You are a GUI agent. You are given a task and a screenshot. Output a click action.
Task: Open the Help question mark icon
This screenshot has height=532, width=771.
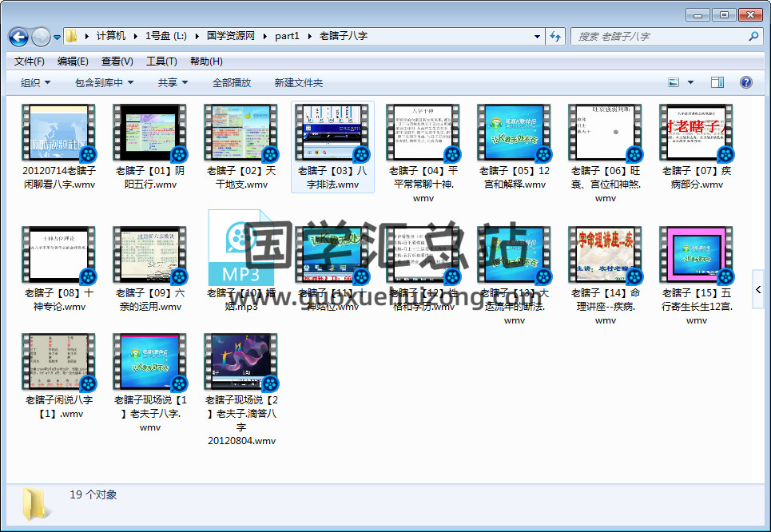(x=746, y=82)
